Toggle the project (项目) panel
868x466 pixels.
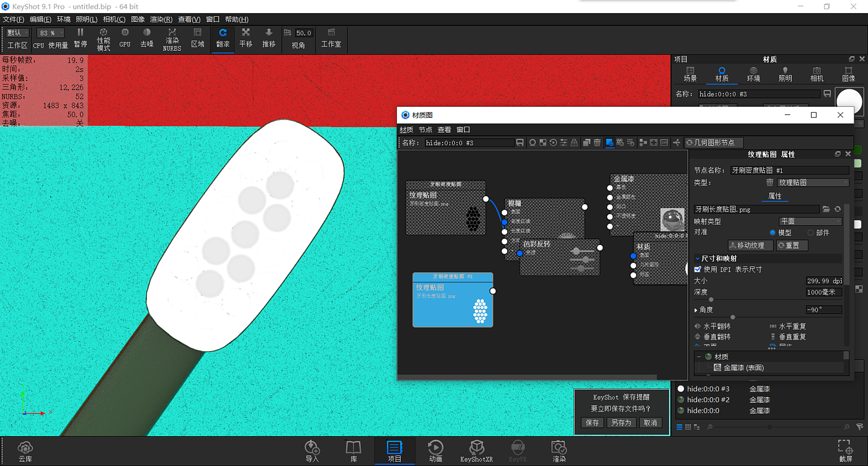(394, 451)
